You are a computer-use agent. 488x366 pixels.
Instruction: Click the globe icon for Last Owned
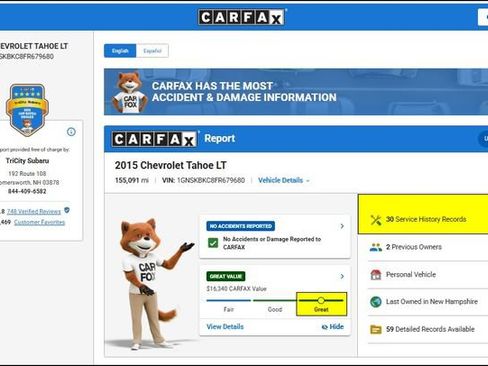[376, 302]
